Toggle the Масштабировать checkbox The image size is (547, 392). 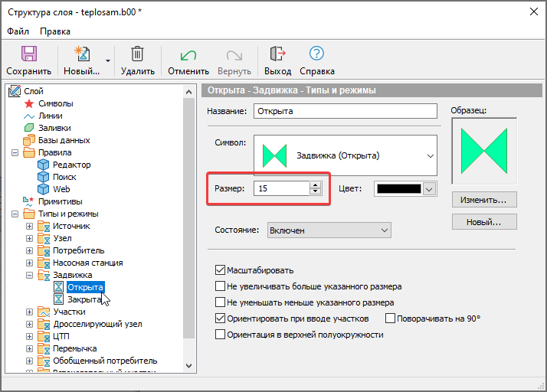point(221,270)
